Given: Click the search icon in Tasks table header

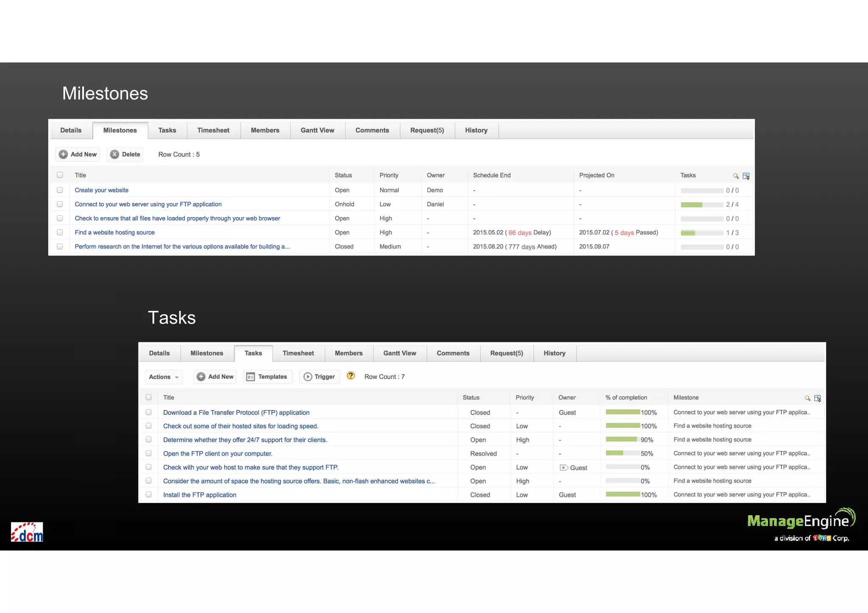Looking at the screenshot, I should click(807, 398).
